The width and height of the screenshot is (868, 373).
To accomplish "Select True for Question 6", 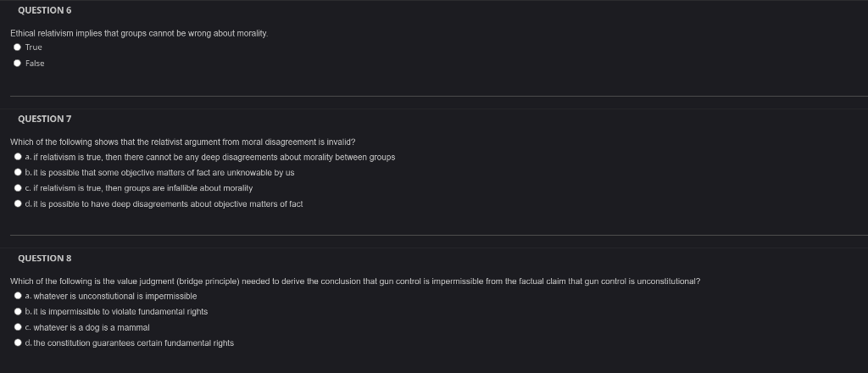I will click(x=17, y=47).
